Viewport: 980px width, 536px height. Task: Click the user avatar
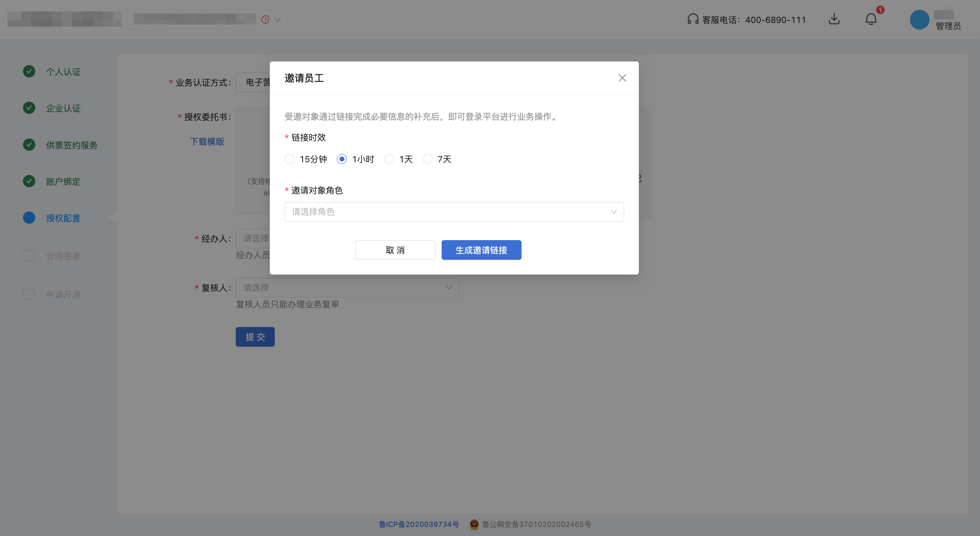919,20
